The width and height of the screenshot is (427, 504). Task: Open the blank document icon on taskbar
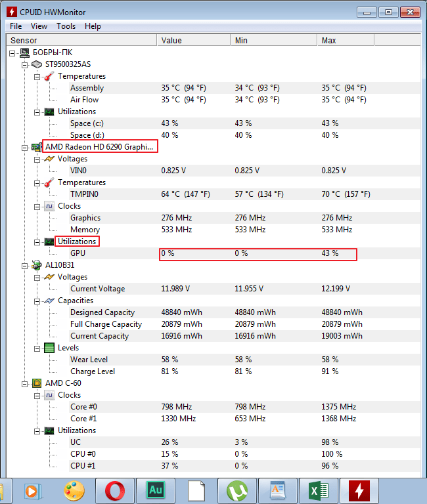pyautogui.click(x=196, y=491)
